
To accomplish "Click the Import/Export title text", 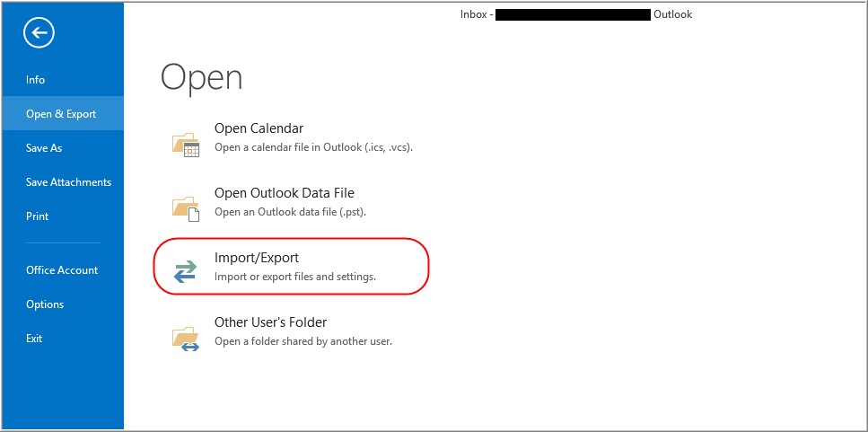I will pyautogui.click(x=256, y=258).
